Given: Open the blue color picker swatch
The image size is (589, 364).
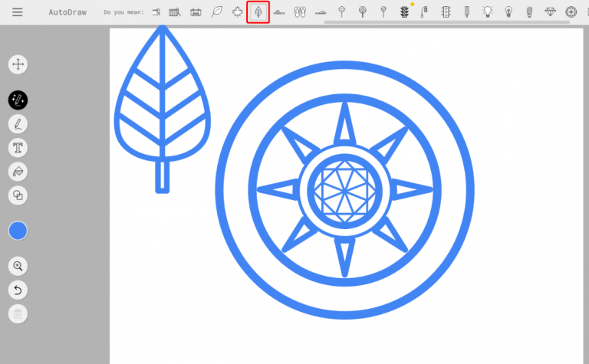Looking at the screenshot, I should 18,231.
